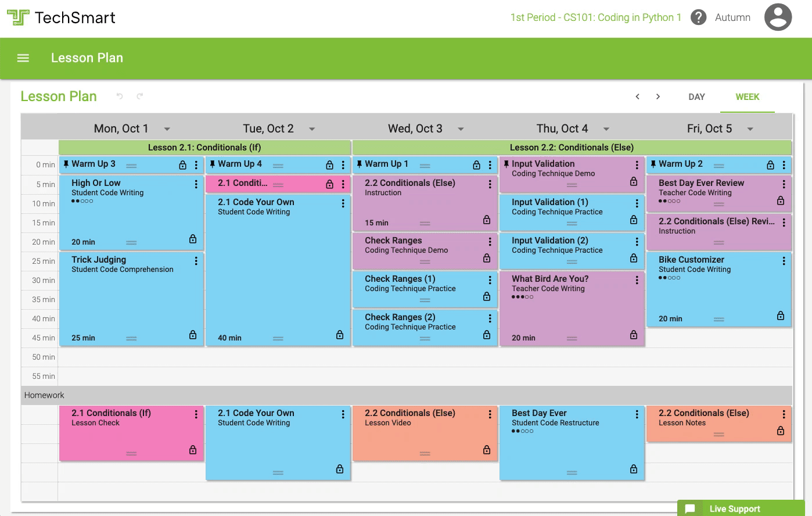
Task: Click the forward arrow to advance the week
Action: coord(658,97)
